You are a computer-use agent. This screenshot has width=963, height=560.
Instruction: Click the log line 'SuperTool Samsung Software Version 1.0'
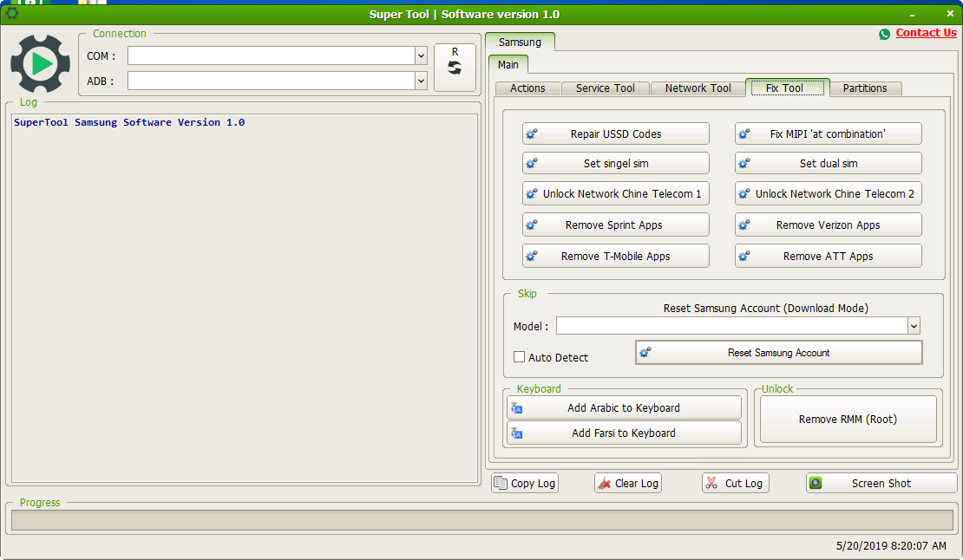coord(129,122)
